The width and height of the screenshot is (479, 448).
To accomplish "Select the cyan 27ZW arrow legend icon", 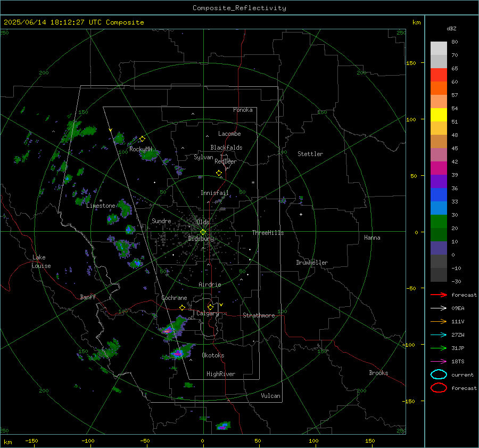I will click(439, 335).
